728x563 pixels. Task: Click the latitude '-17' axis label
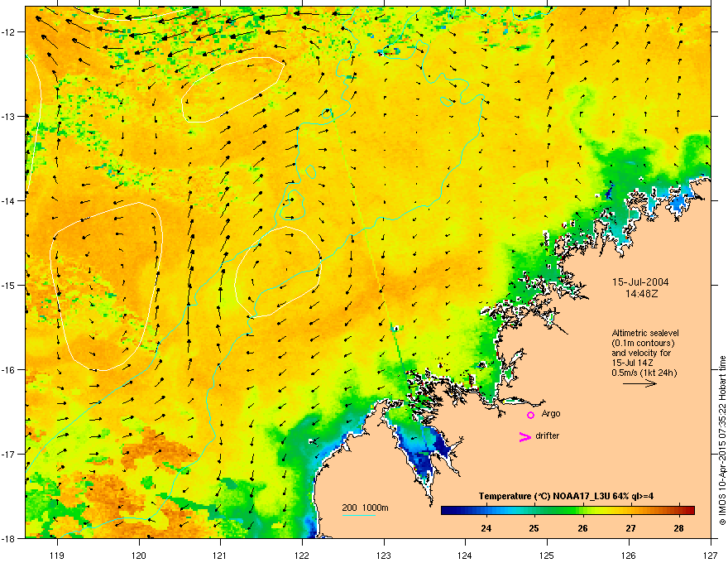pyautogui.click(x=9, y=454)
